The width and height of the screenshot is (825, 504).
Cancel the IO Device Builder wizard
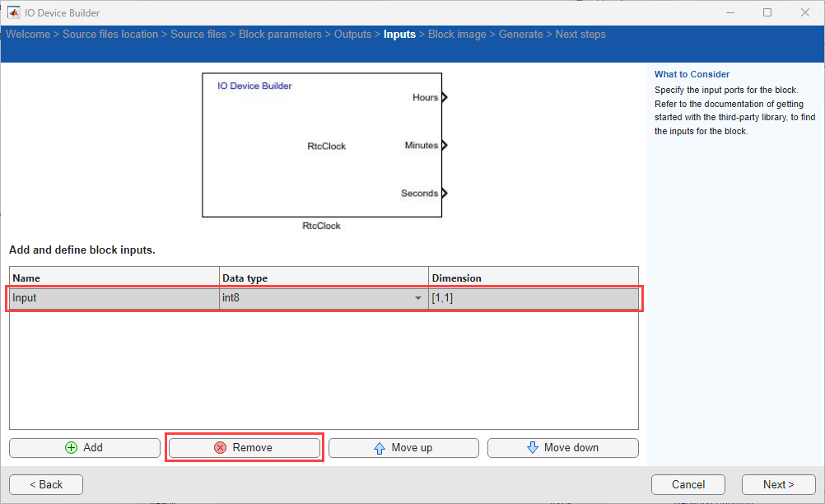(x=687, y=484)
